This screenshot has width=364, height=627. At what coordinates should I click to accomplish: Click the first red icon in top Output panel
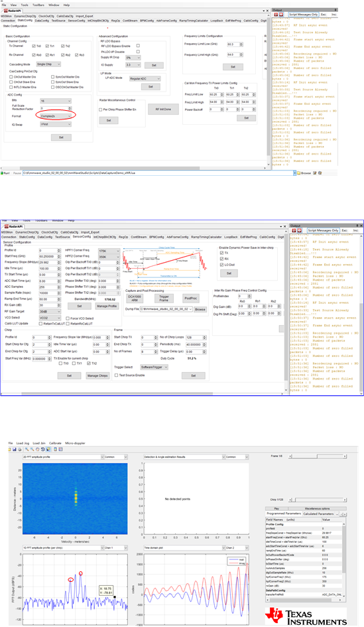click(276, 15)
